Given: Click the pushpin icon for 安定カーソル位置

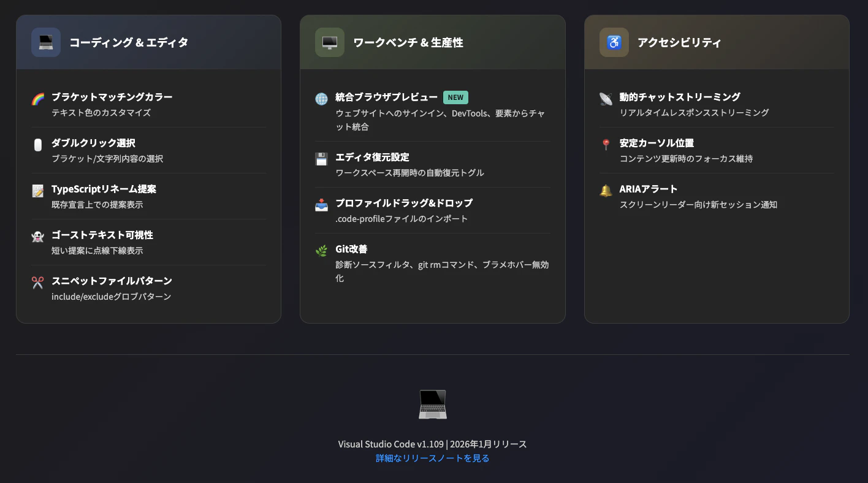Looking at the screenshot, I should [x=606, y=145].
